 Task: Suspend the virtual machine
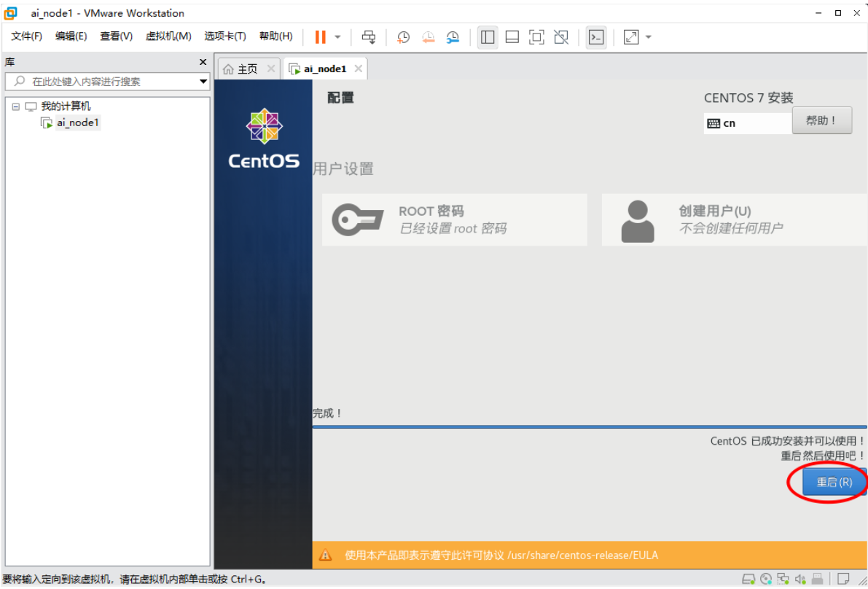319,36
